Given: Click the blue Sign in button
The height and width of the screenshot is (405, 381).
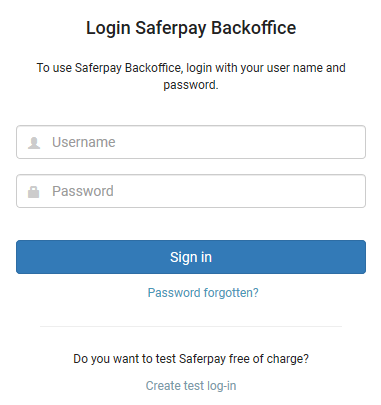Looking at the screenshot, I should (191, 257).
